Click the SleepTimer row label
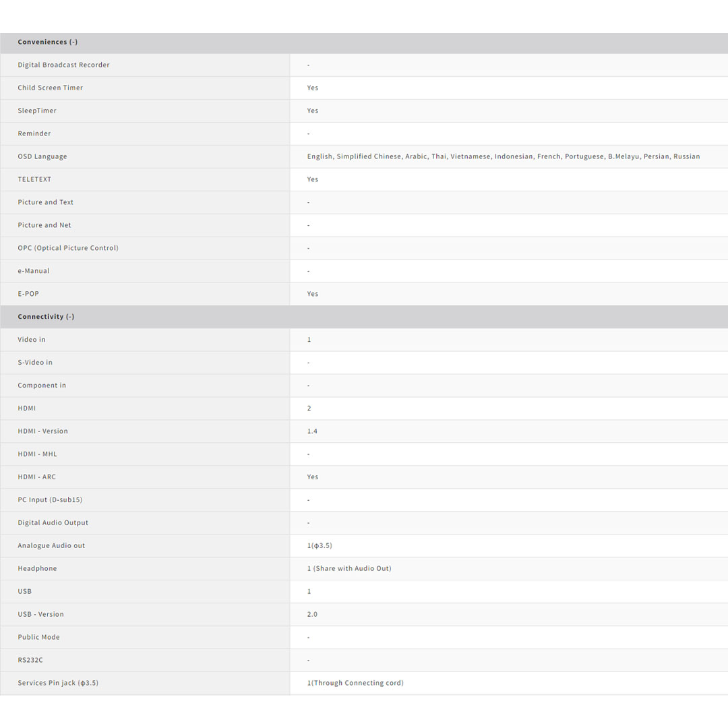728x728 pixels. click(x=37, y=111)
